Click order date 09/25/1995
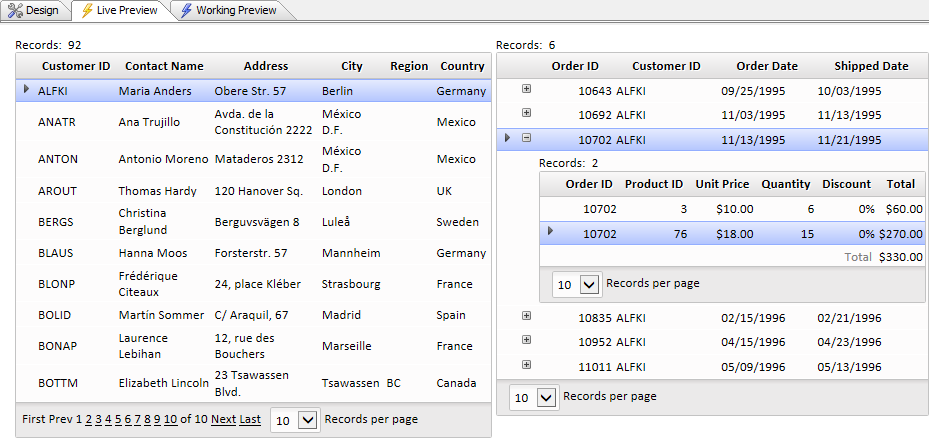This screenshot has width=929, height=438. pos(753,91)
